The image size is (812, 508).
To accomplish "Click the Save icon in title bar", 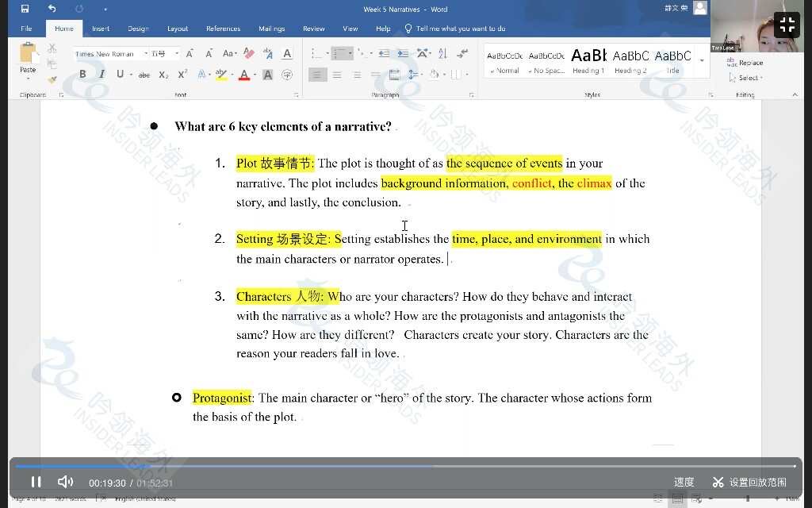I will [x=25, y=9].
